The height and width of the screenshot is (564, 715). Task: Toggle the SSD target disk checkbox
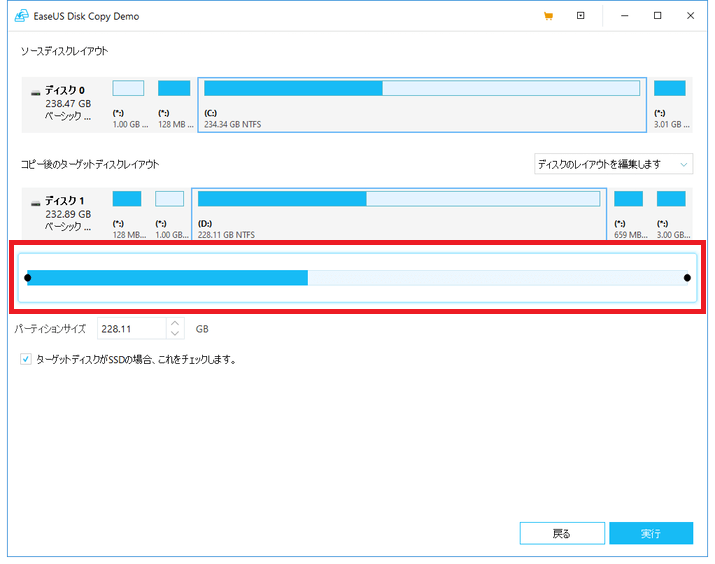(26, 359)
